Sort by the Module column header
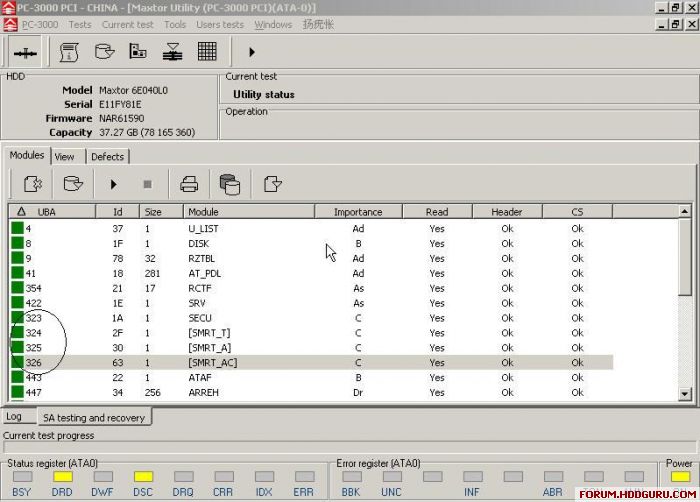Screen dimensions: 700x502 point(249,212)
